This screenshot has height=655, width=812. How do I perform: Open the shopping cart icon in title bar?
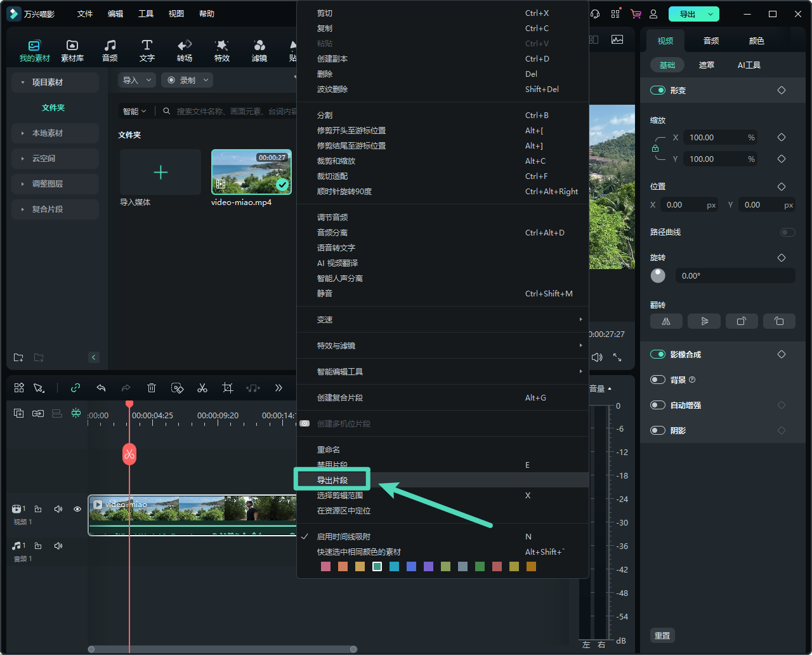635,14
